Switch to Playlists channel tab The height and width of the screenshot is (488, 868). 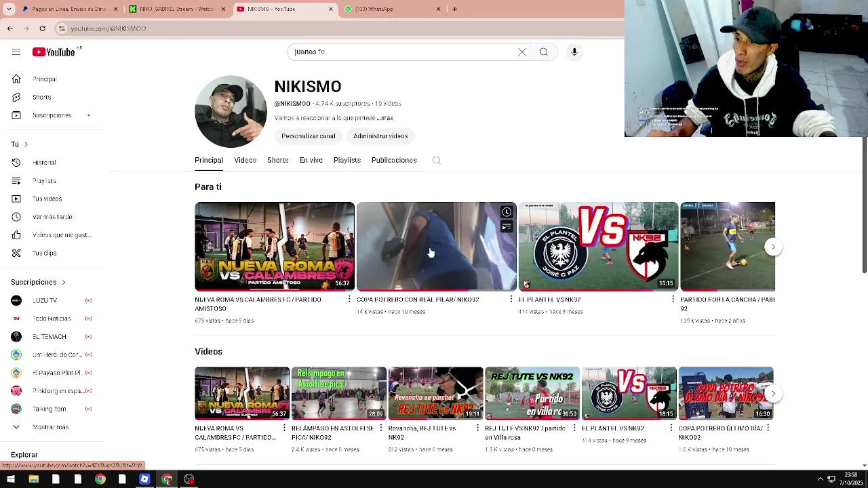click(x=347, y=161)
